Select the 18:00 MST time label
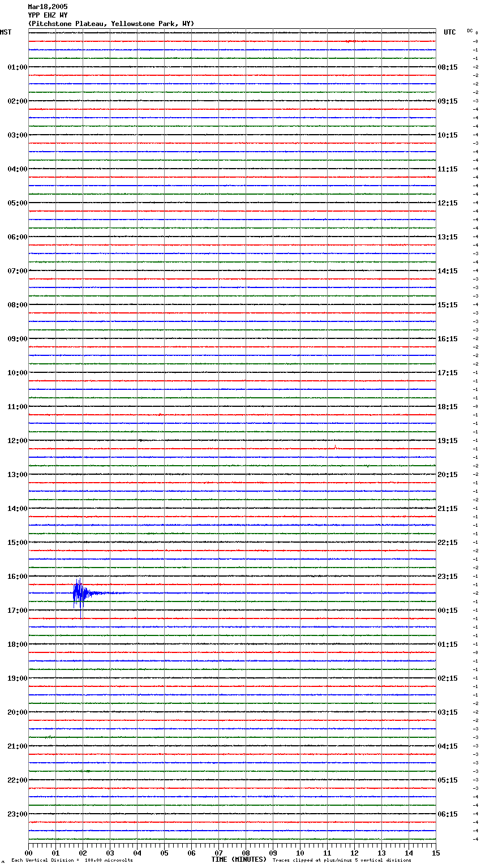Viewport: 481px width, 868px height. (18, 644)
